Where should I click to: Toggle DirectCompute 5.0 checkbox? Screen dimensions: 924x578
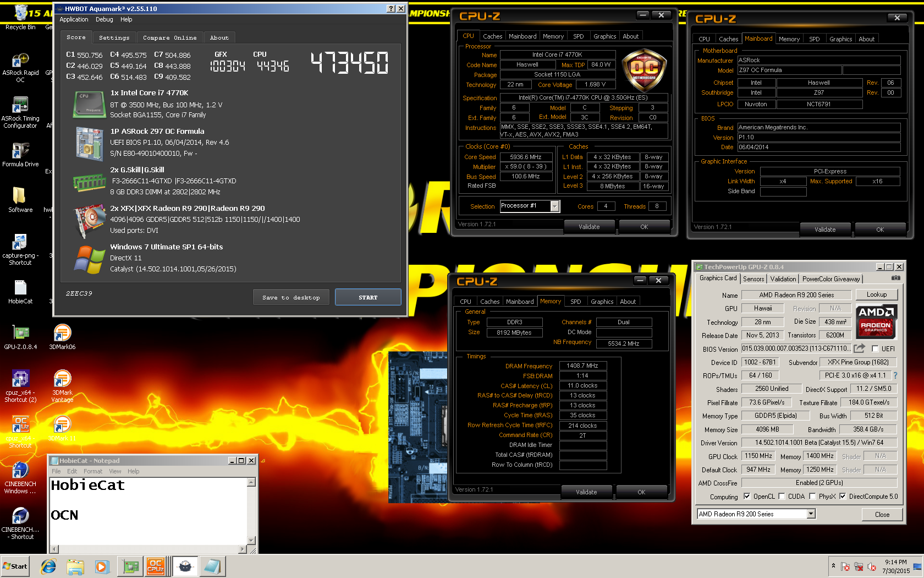tap(843, 496)
